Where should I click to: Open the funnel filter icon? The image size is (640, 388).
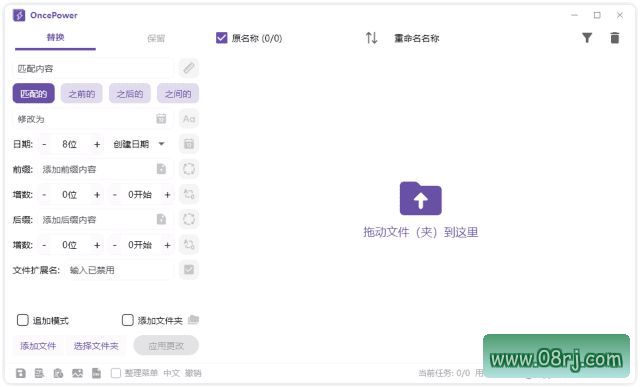587,38
